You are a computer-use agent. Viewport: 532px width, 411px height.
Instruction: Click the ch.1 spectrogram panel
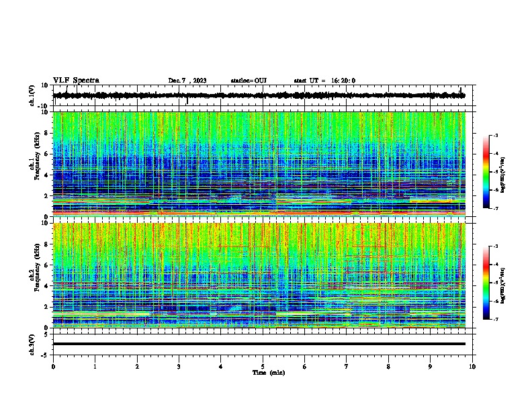pyautogui.click(x=259, y=164)
